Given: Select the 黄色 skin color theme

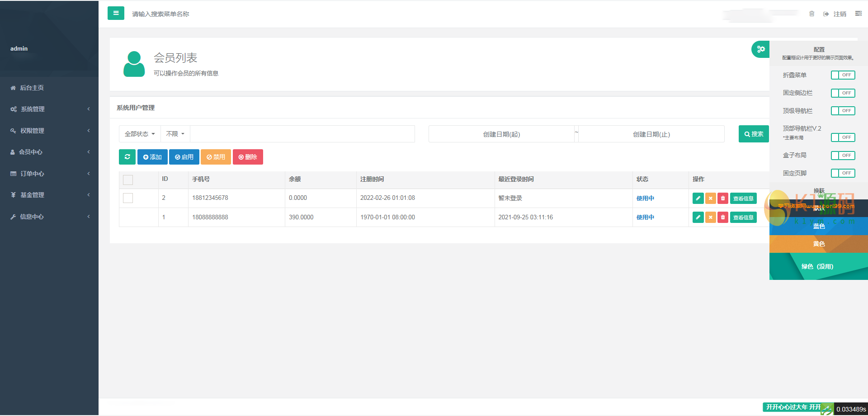Looking at the screenshot, I should click(x=819, y=244).
